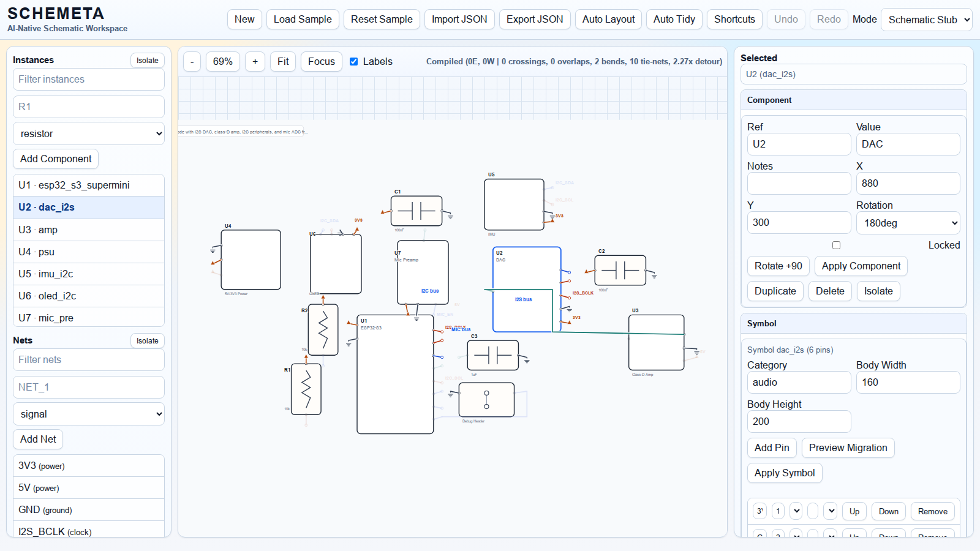The height and width of the screenshot is (551, 980).
Task: Click the Rotate +90 button
Action: coord(778,266)
